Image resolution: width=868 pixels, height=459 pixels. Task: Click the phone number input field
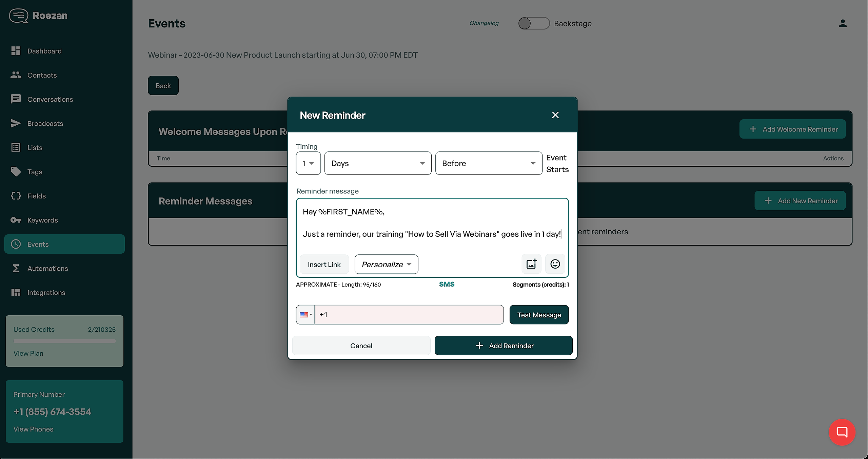tap(409, 315)
